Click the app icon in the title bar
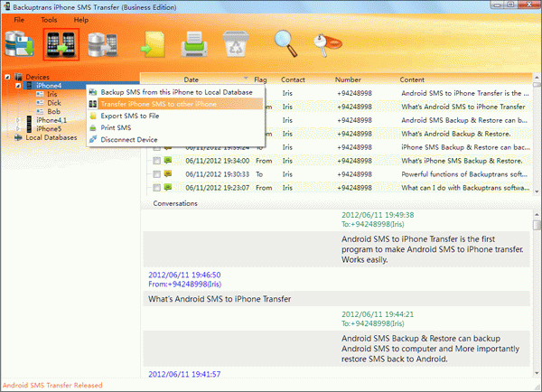 [6, 6]
